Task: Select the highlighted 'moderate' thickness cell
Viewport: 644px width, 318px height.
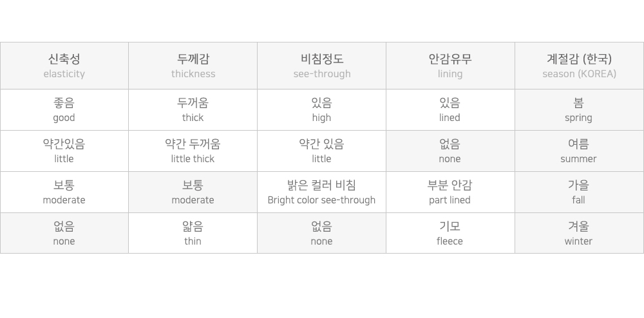Action: point(193,192)
